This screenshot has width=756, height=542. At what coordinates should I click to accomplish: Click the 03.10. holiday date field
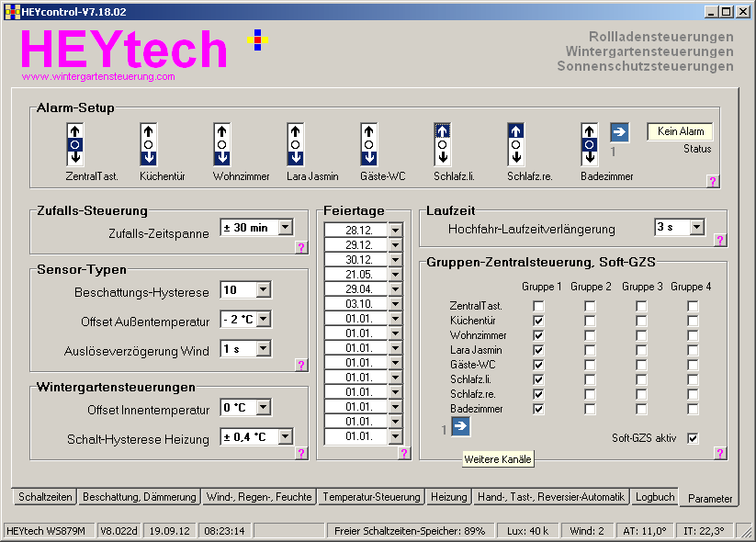point(356,304)
